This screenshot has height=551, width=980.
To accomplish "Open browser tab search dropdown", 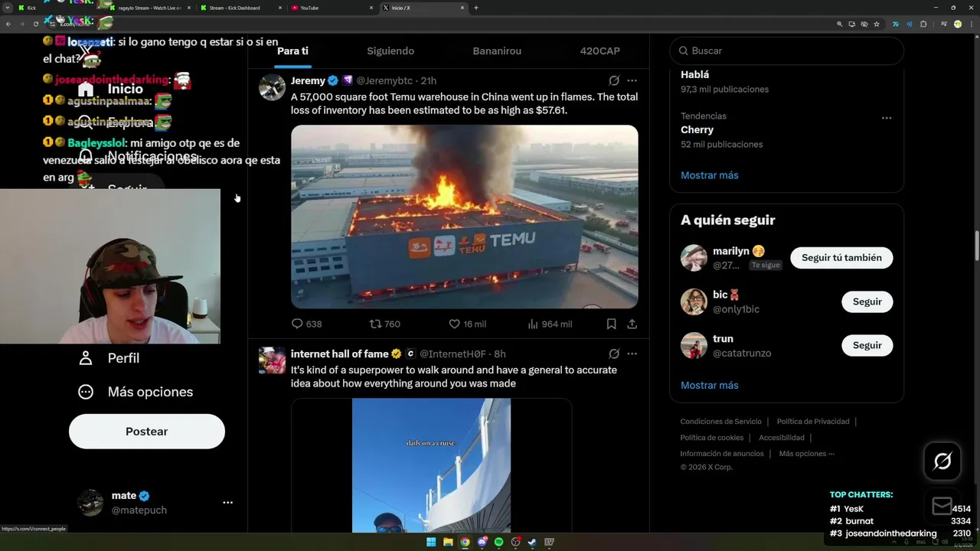I will (8, 8).
